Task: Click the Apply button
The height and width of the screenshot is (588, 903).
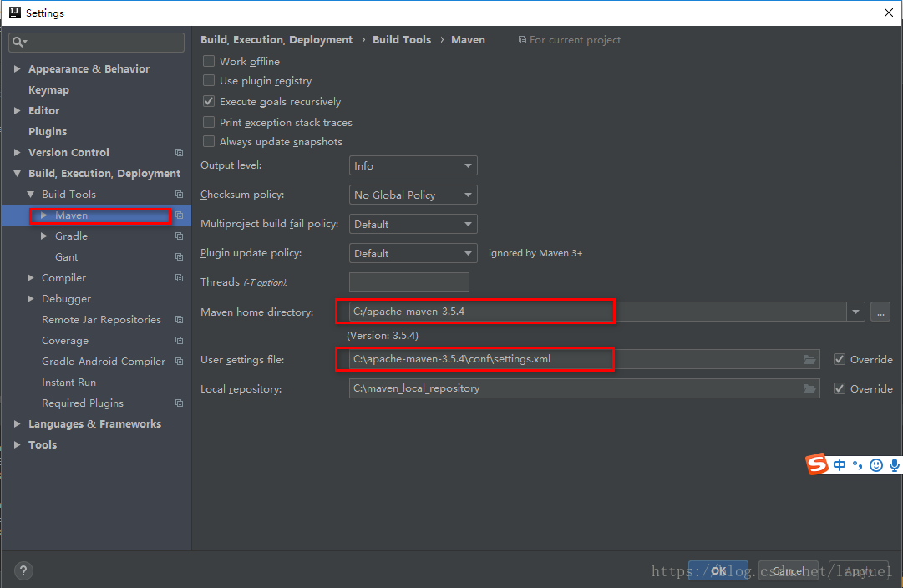Action: [859, 570]
